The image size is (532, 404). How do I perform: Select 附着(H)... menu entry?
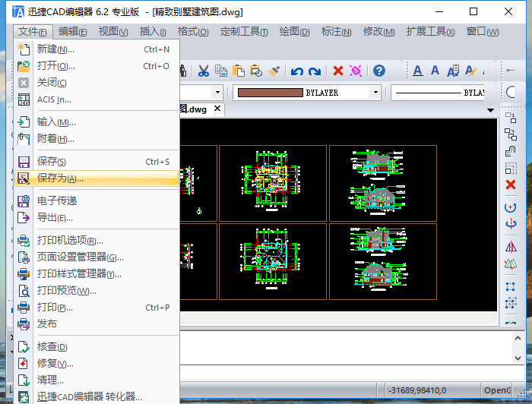[x=97, y=139]
